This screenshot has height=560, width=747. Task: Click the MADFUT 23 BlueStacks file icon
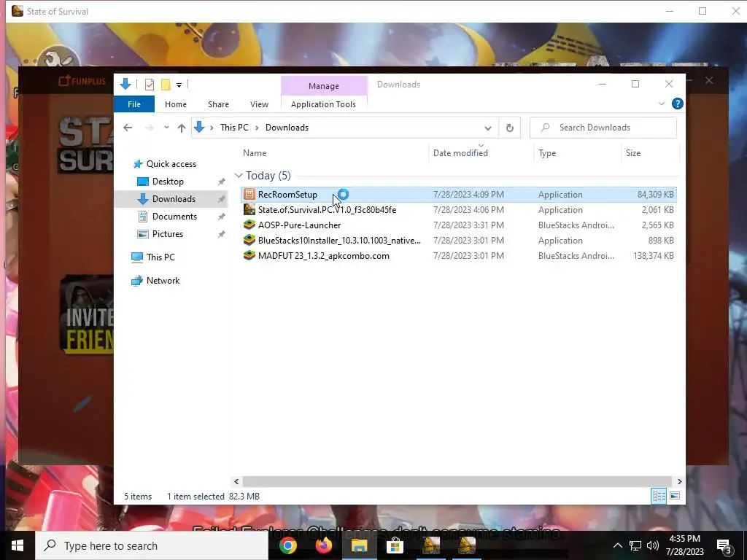[x=249, y=255]
